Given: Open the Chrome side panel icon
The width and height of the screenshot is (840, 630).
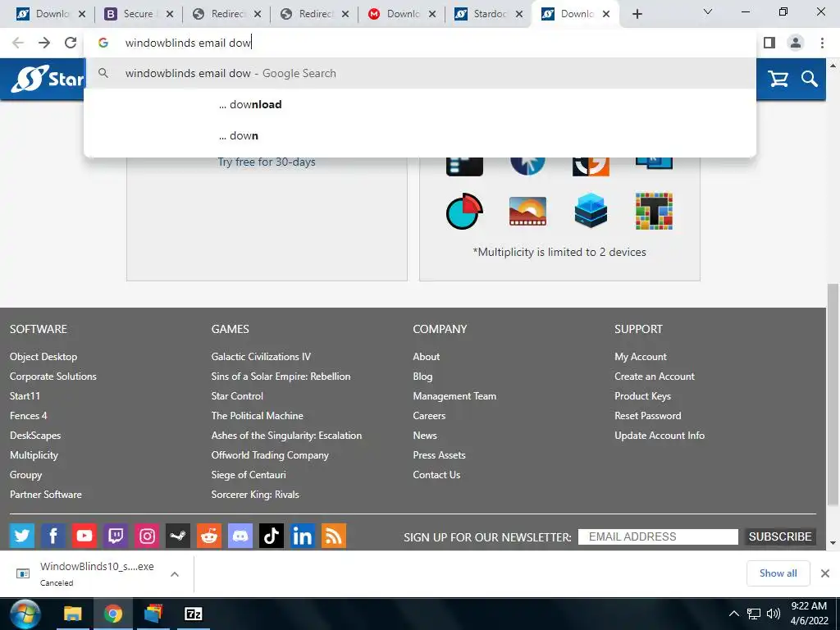Looking at the screenshot, I should click(x=769, y=43).
